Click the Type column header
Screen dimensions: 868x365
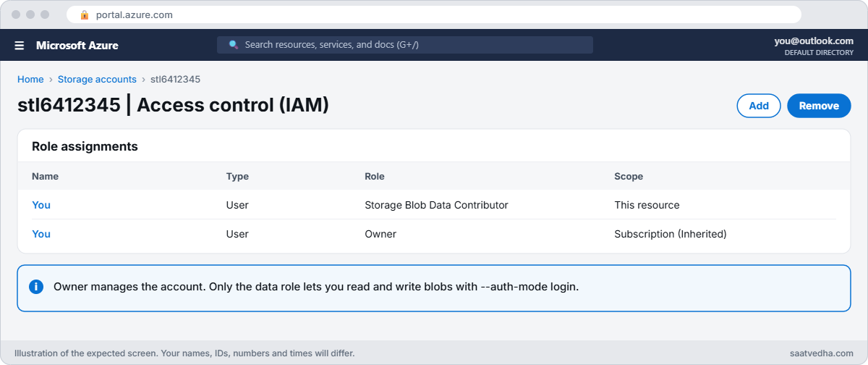click(237, 176)
